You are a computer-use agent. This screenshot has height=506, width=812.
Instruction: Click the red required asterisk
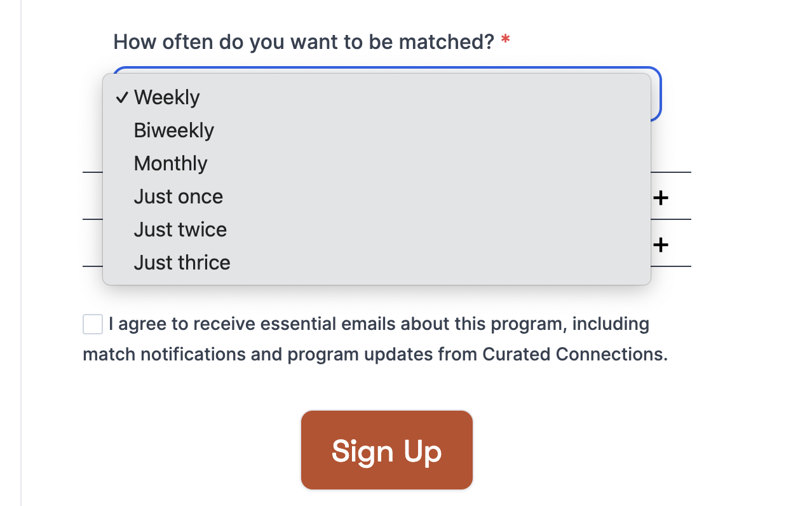[x=506, y=41]
